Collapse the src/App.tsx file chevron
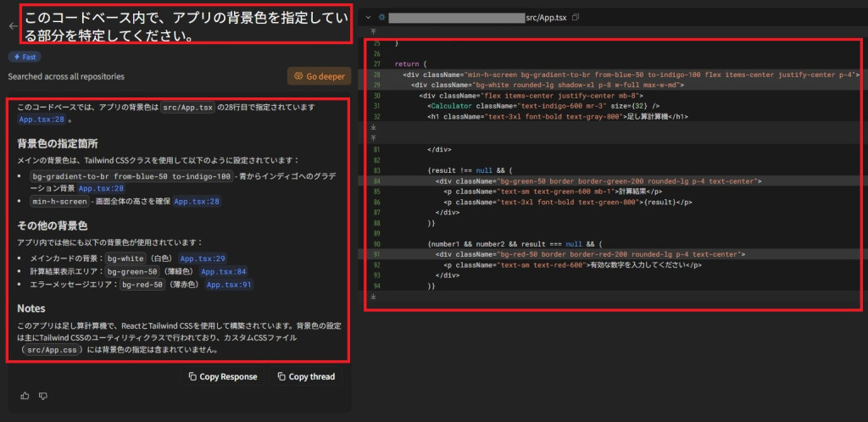 point(368,17)
